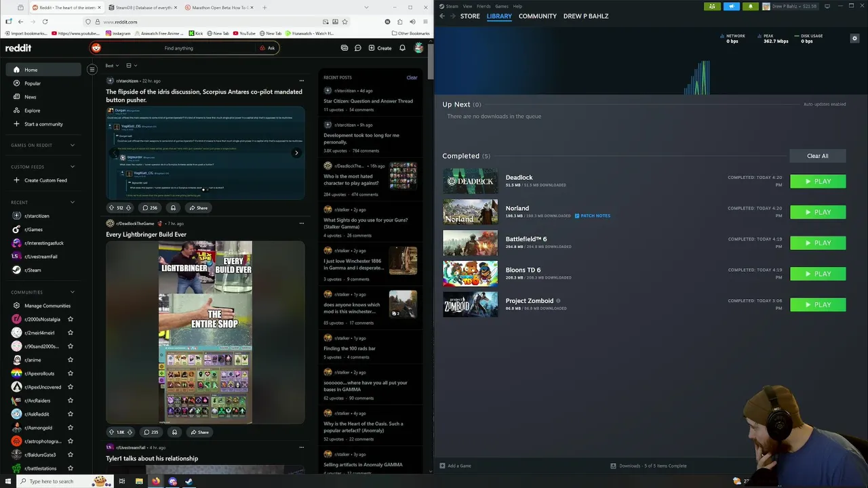Go back in Steam navigation
This screenshot has height=488, width=868.
442,16
